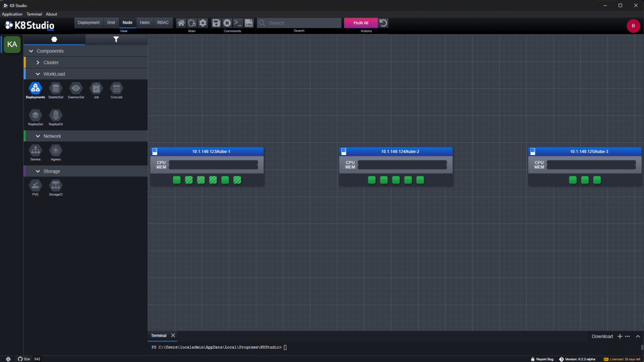This screenshot has height=362, width=644.
Task: Activate the RBAC view toggle
Action: (x=163, y=23)
